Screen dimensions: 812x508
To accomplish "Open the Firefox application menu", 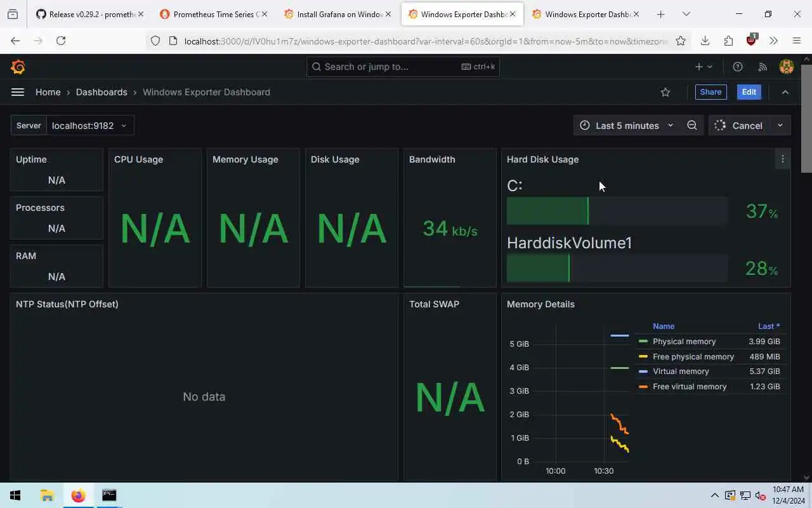I will (797, 41).
